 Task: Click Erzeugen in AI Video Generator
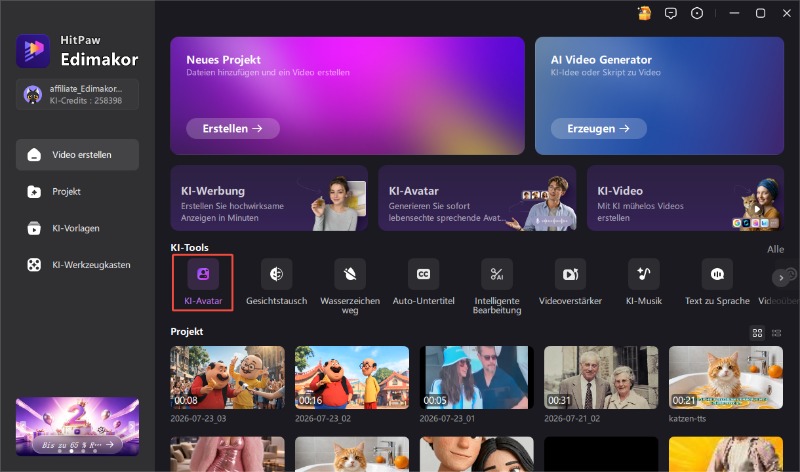(x=598, y=129)
